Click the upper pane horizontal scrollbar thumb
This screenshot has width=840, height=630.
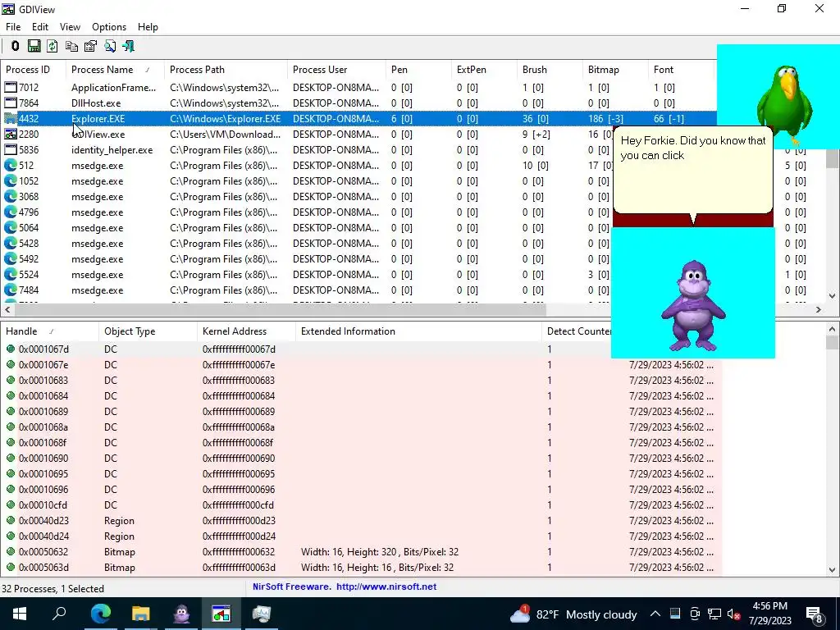click(x=280, y=309)
